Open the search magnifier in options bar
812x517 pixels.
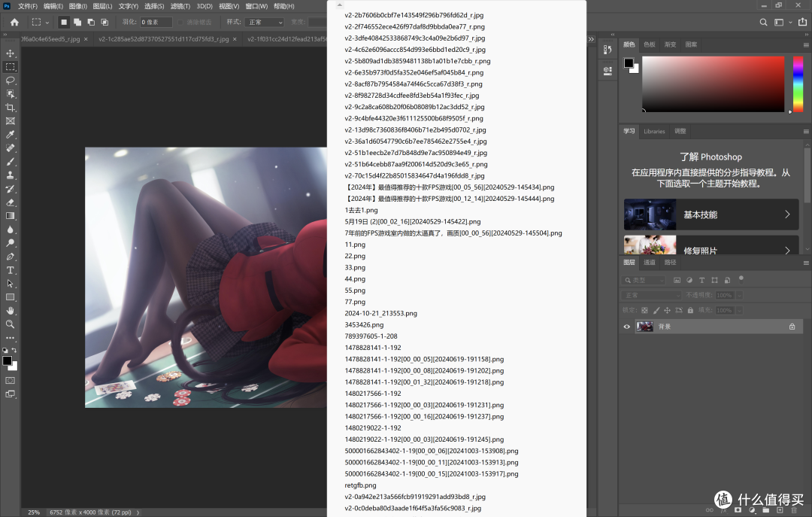(x=763, y=23)
